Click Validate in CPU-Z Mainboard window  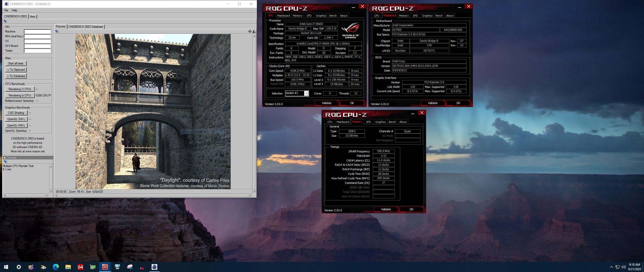pyautogui.click(x=433, y=103)
